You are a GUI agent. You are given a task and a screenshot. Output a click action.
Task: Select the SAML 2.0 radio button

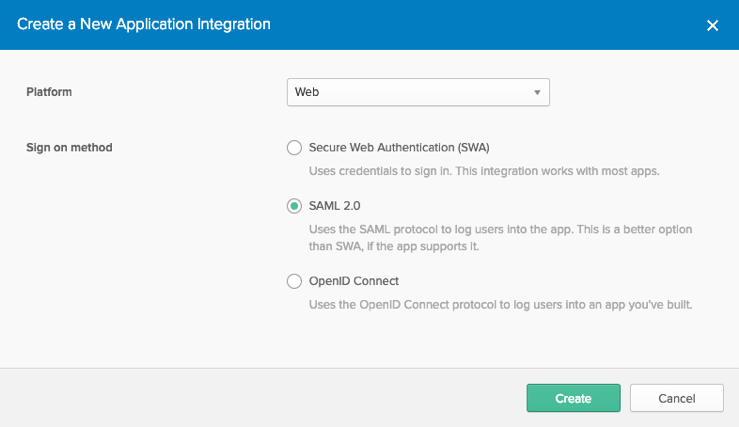tap(294, 206)
